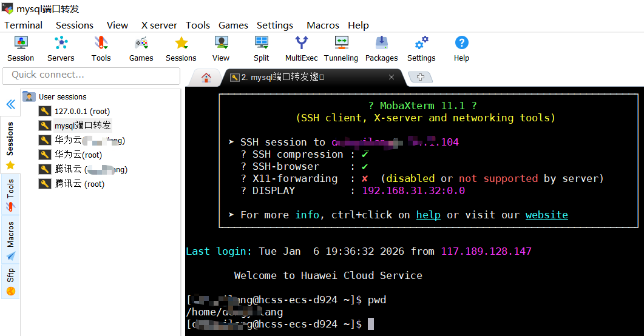Open the Terminal menu
The image size is (644, 336).
pos(24,25)
